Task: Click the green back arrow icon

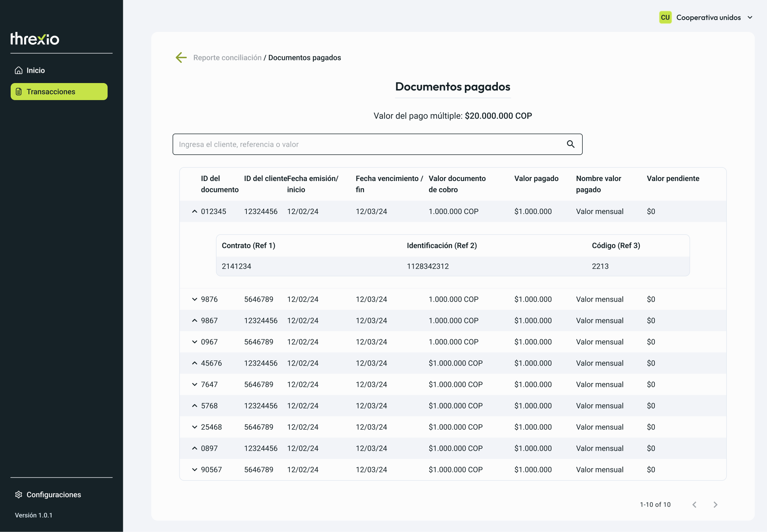Action: [181, 57]
